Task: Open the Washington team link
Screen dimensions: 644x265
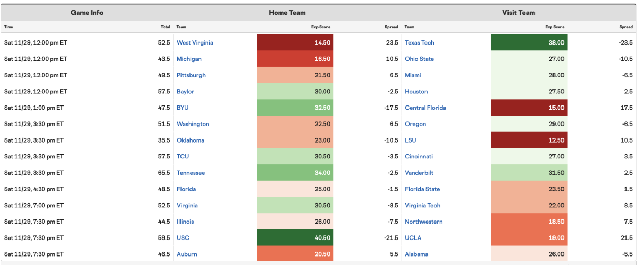Action: [x=193, y=124]
